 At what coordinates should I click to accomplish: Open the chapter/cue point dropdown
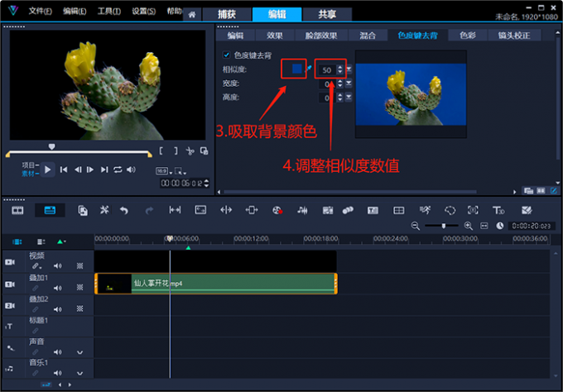tap(61, 241)
